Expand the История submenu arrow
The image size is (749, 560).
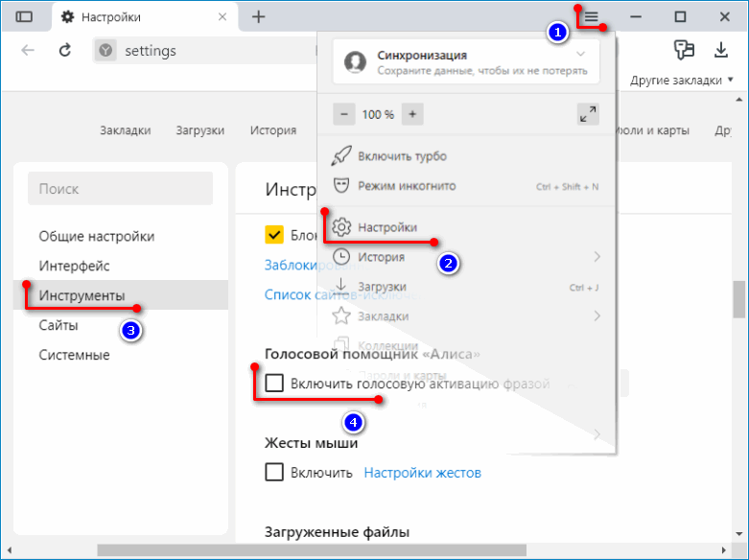pos(597,257)
